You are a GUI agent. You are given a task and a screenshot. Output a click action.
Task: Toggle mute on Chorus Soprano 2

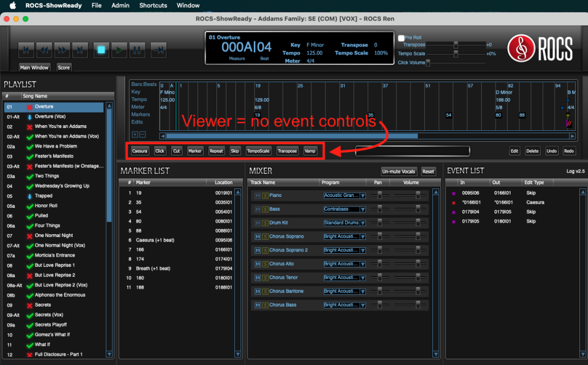coord(258,250)
